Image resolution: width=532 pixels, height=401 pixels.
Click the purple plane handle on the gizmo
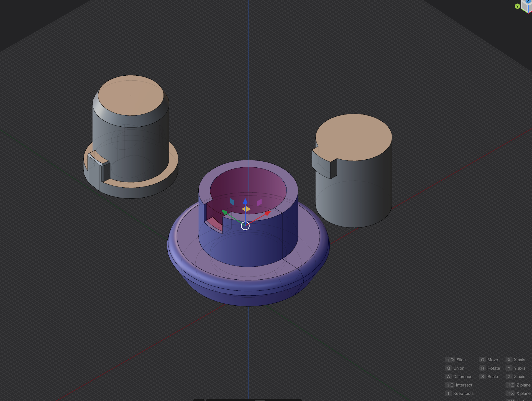(x=259, y=203)
